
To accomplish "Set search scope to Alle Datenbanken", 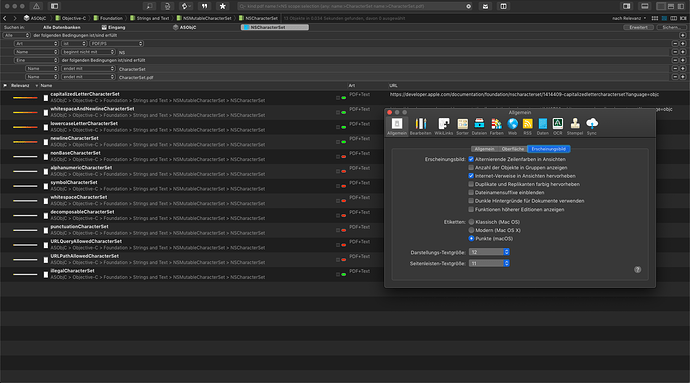I will (x=62, y=27).
